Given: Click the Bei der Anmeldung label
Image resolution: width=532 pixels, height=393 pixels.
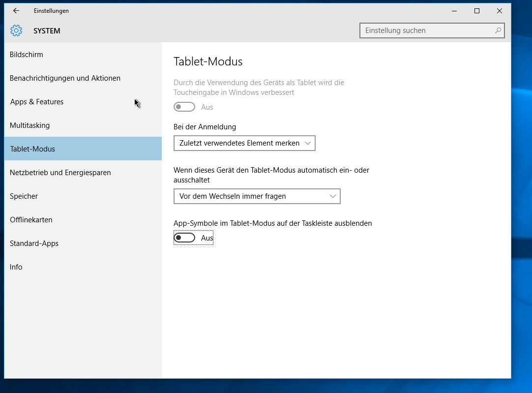Looking at the screenshot, I should tap(205, 127).
